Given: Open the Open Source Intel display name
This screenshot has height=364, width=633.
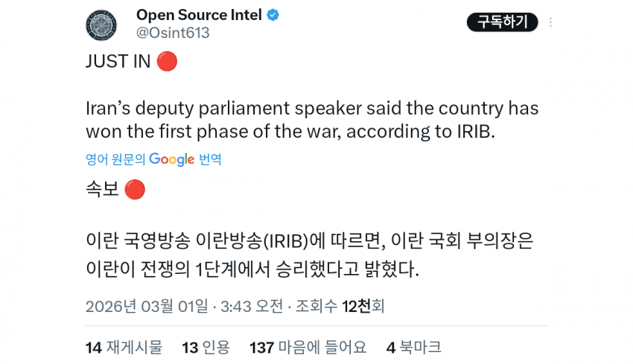Looking at the screenshot, I should [x=199, y=15].
